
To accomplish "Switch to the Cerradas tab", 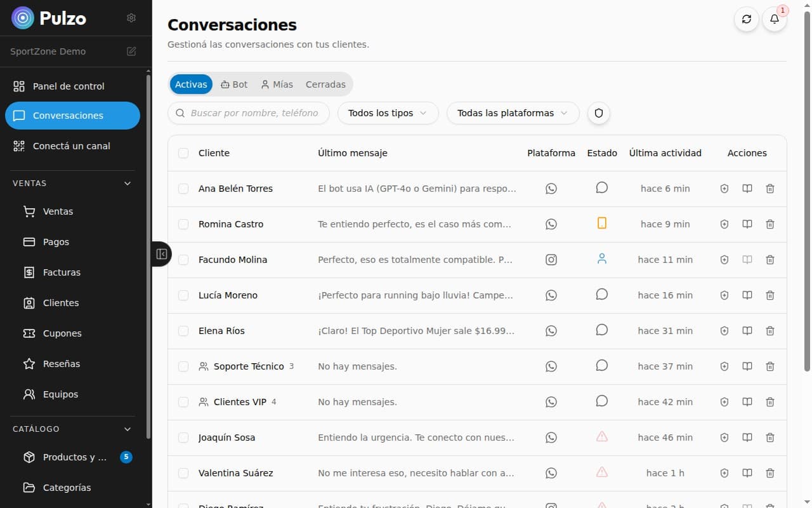I will tap(325, 84).
